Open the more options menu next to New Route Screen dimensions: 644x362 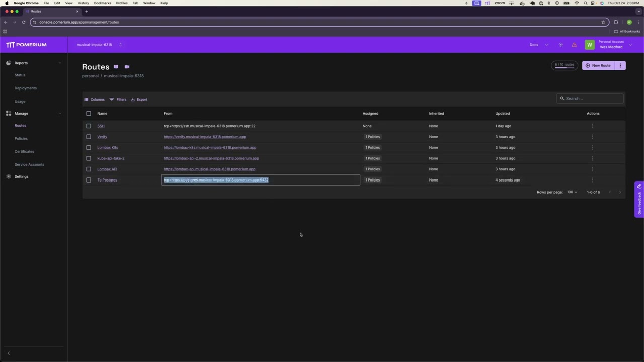[x=620, y=65]
